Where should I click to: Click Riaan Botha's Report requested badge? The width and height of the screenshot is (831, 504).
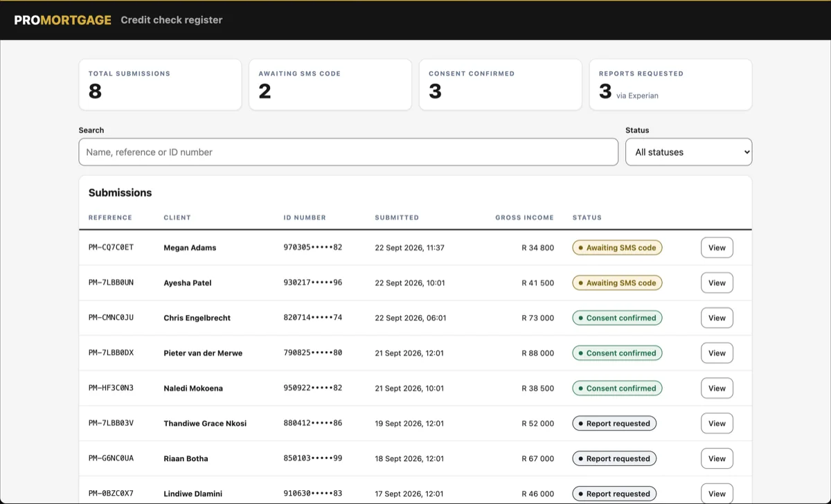coord(614,458)
